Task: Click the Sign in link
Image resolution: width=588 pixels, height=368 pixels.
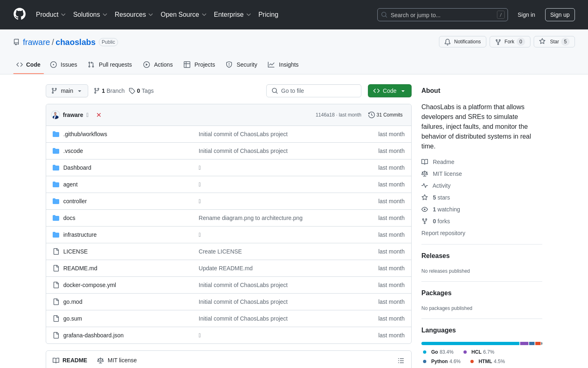Action: click(526, 15)
